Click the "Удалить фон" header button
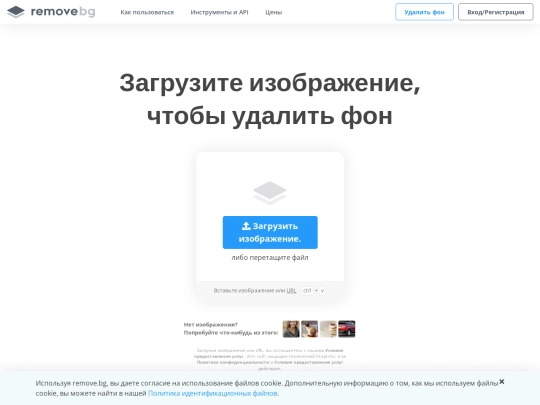The height and width of the screenshot is (405, 540). (x=424, y=12)
